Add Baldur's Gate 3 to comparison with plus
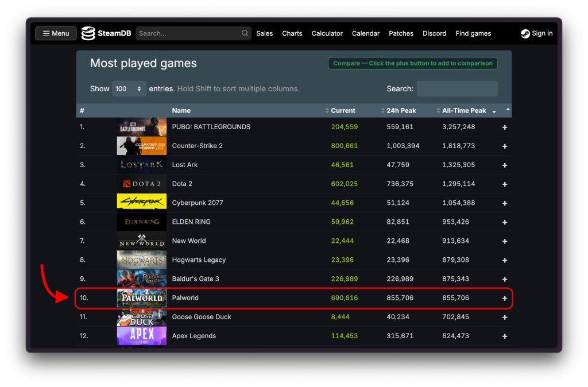The height and width of the screenshot is (387, 588). 505,280
